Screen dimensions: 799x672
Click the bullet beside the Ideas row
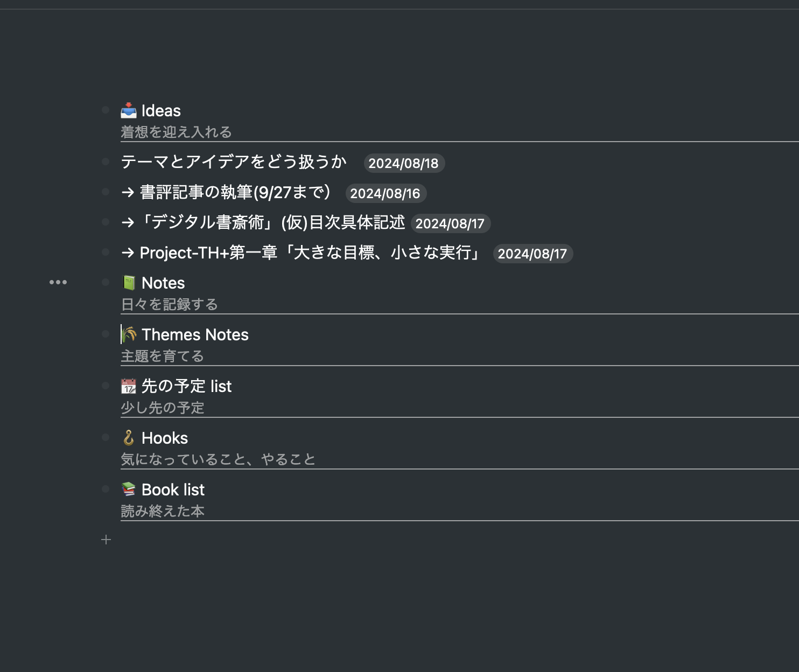(106, 110)
